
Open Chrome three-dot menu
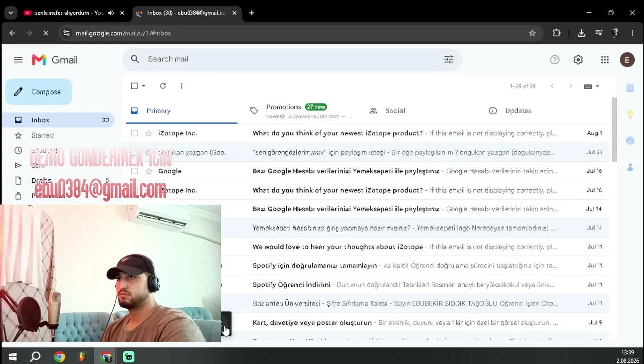pyautogui.click(x=632, y=33)
